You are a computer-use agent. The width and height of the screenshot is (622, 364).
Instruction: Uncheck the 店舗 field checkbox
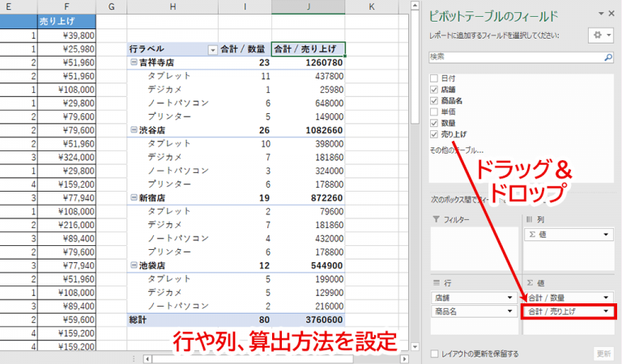(434, 90)
